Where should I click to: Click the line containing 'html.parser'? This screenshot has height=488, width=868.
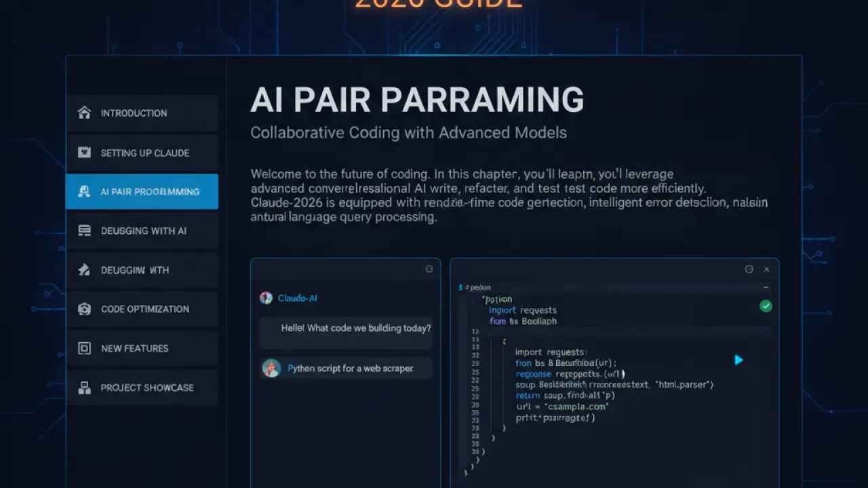point(614,385)
